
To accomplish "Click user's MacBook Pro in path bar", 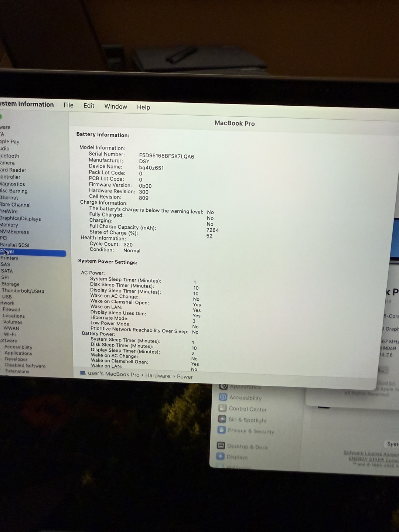I will click(x=113, y=374).
